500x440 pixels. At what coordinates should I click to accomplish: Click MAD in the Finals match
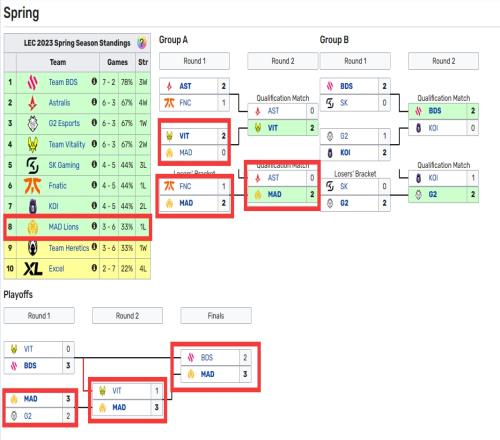tap(207, 374)
